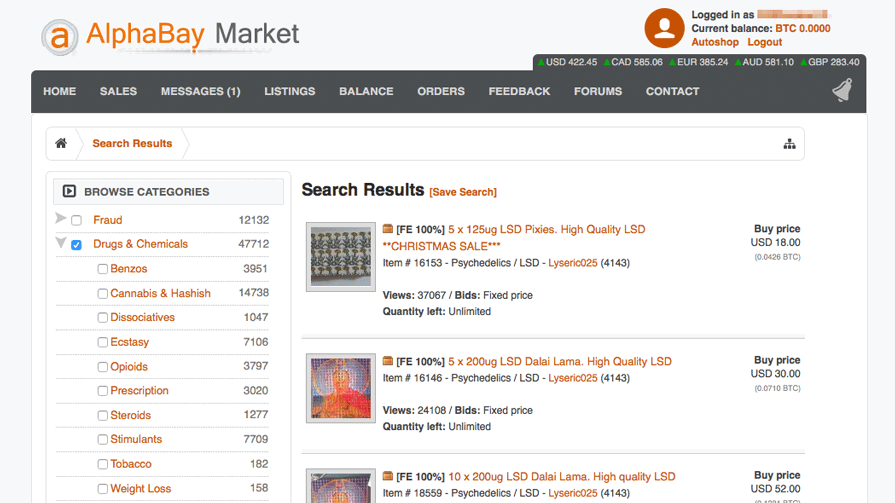Open notifications via the bell icon
Viewport: 895px width, 503px height.
click(x=842, y=91)
